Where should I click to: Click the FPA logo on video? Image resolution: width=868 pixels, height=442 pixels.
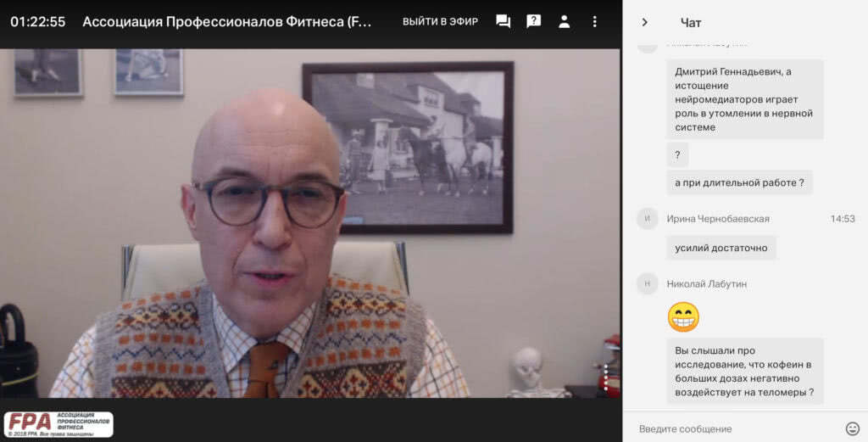pyautogui.click(x=58, y=424)
